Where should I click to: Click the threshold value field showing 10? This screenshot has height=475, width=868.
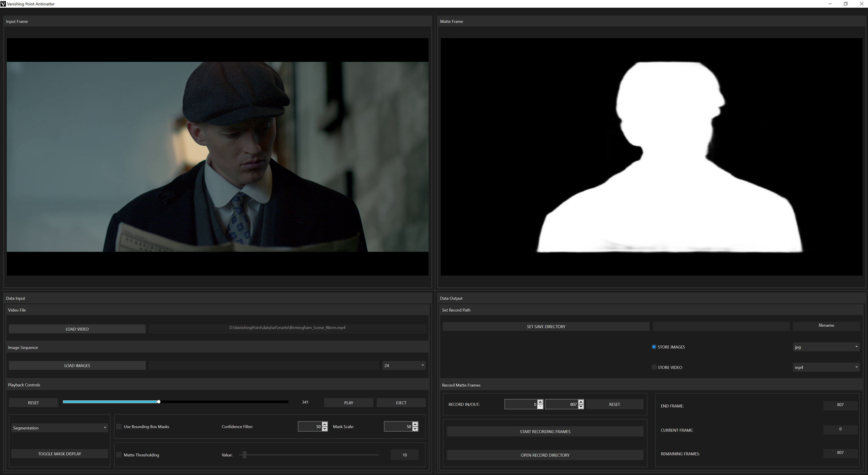click(x=404, y=455)
